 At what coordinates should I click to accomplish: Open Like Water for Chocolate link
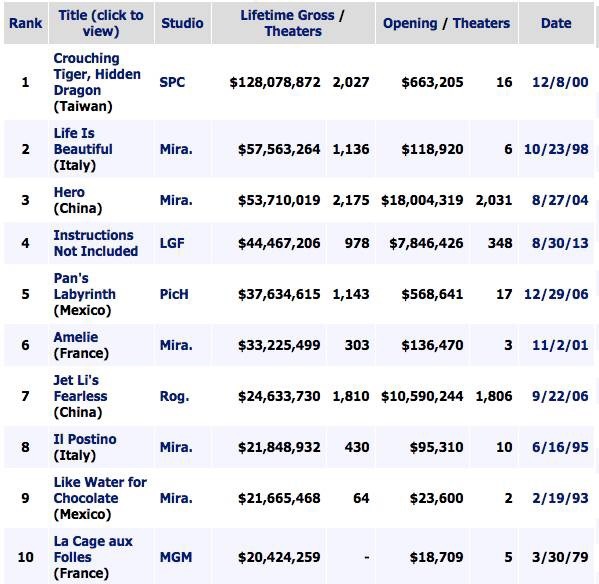100,490
